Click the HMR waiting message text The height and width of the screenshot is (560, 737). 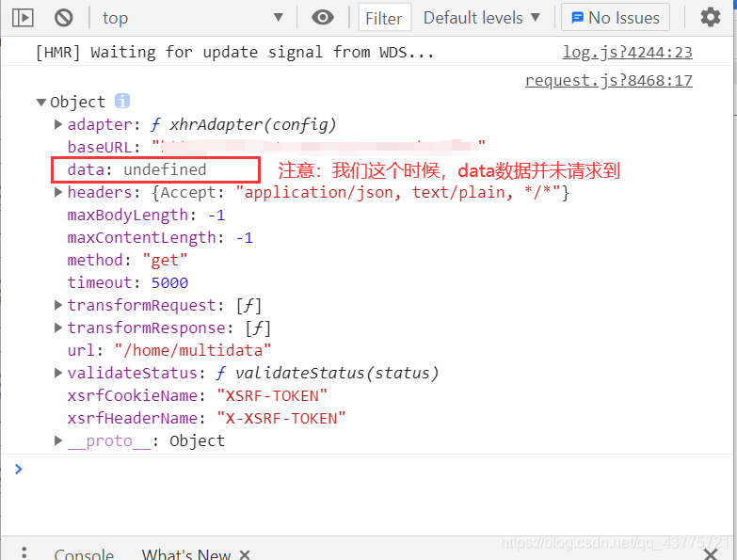[234, 52]
